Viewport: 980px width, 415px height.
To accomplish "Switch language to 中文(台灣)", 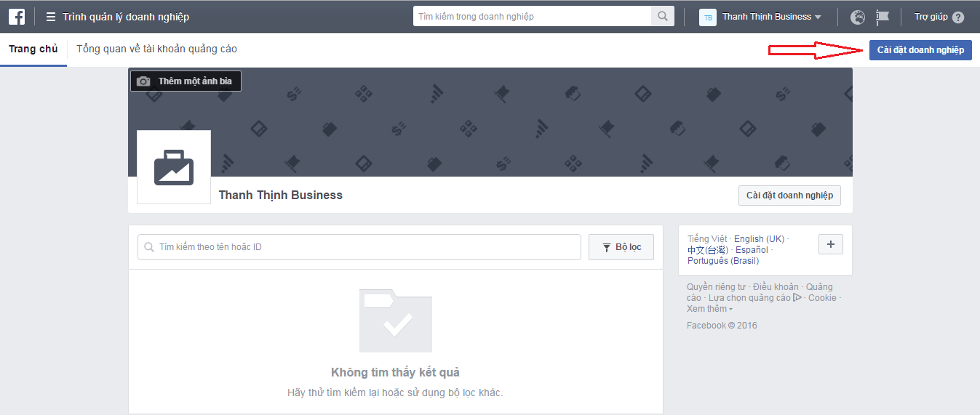I will pos(707,250).
